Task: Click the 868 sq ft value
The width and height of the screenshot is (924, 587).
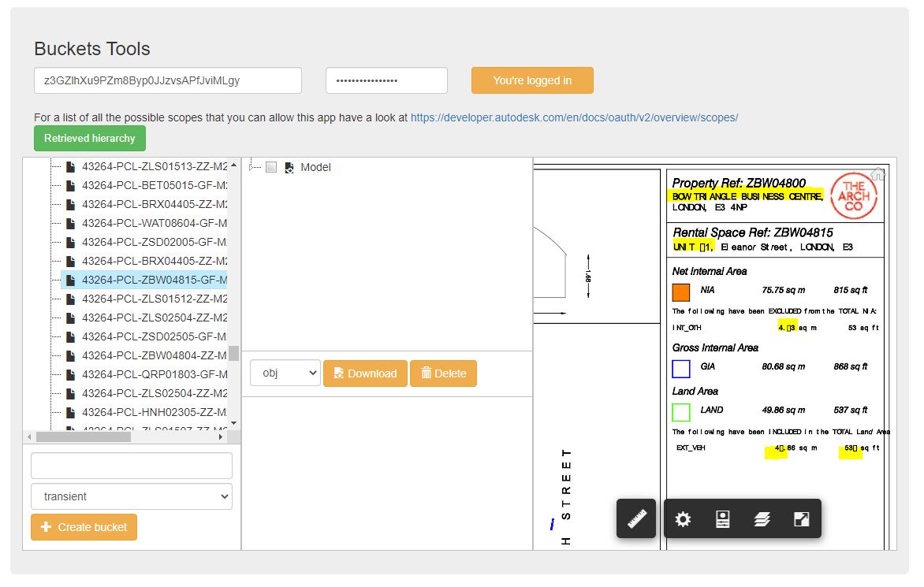Action: pos(851,367)
